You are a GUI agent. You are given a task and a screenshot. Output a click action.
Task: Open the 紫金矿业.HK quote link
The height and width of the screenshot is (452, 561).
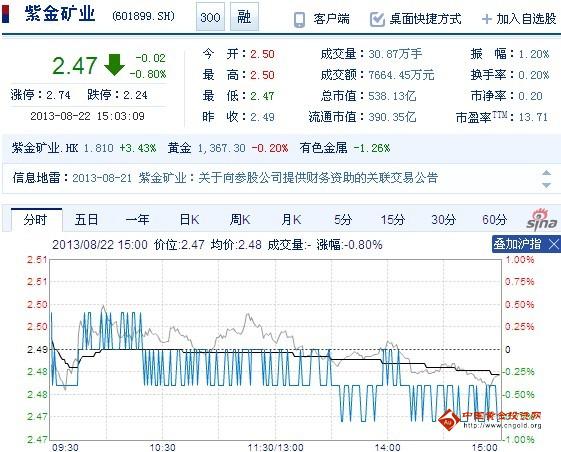tap(45, 148)
